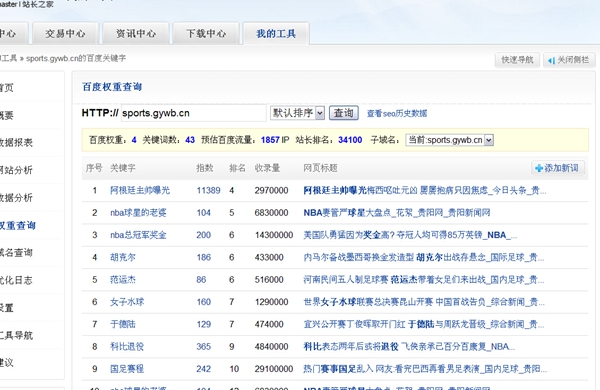Open page title 河南民间五人制足球赛
Image resolution: width=600 pixels, height=390 pixels.
424,279
